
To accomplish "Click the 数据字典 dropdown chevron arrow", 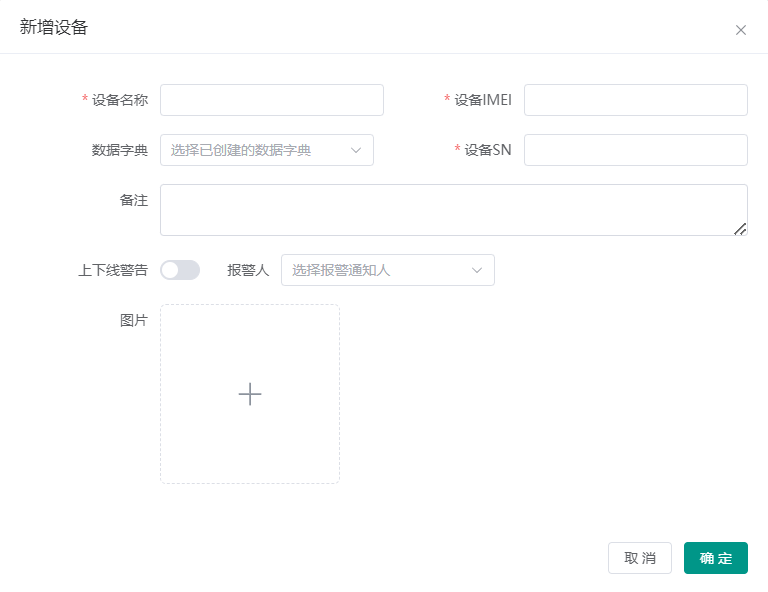I will (356, 150).
